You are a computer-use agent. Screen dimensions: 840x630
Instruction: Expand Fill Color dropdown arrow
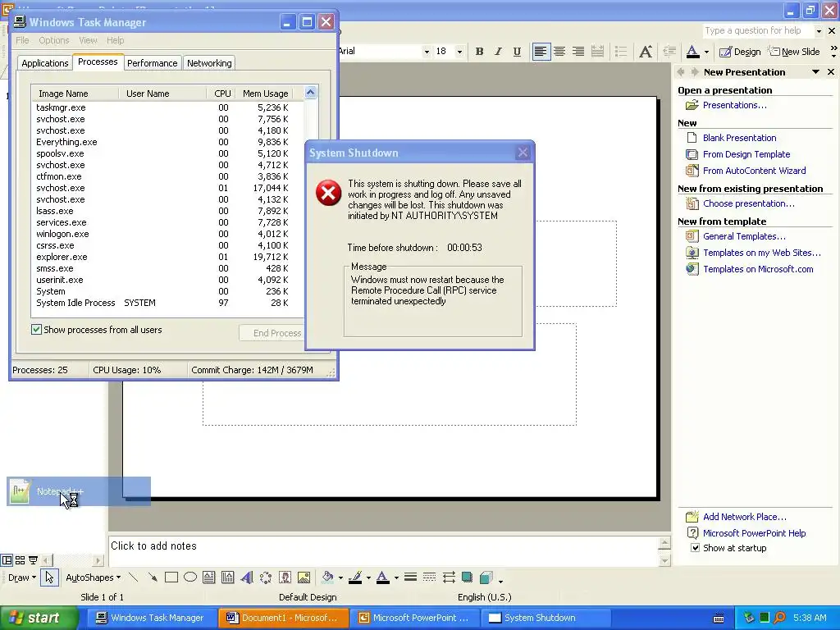pos(340,577)
